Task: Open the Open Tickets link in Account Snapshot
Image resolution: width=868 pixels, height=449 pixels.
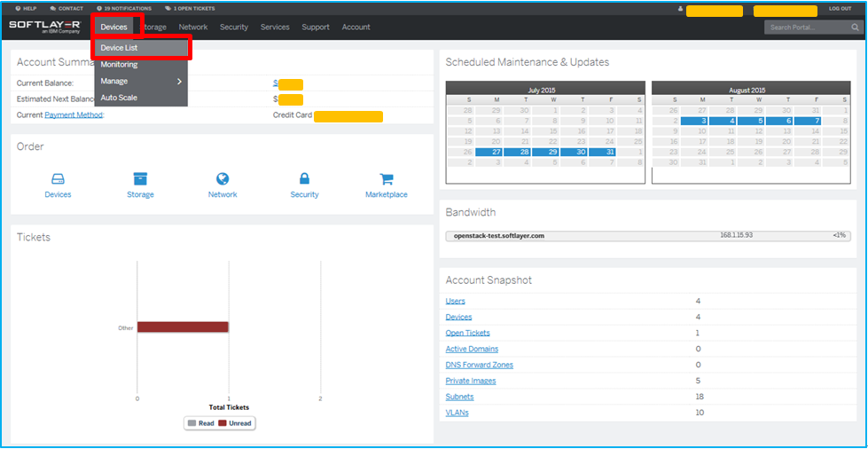Action: point(468,333)
